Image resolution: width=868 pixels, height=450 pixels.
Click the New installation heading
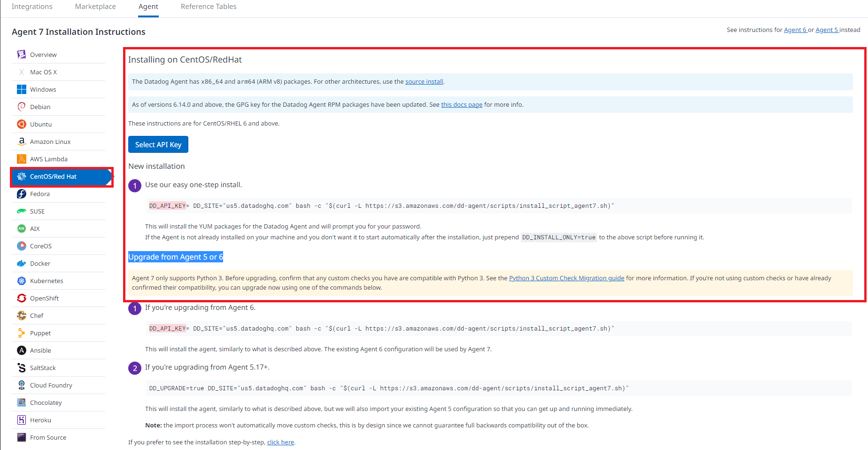pos(156,166)
